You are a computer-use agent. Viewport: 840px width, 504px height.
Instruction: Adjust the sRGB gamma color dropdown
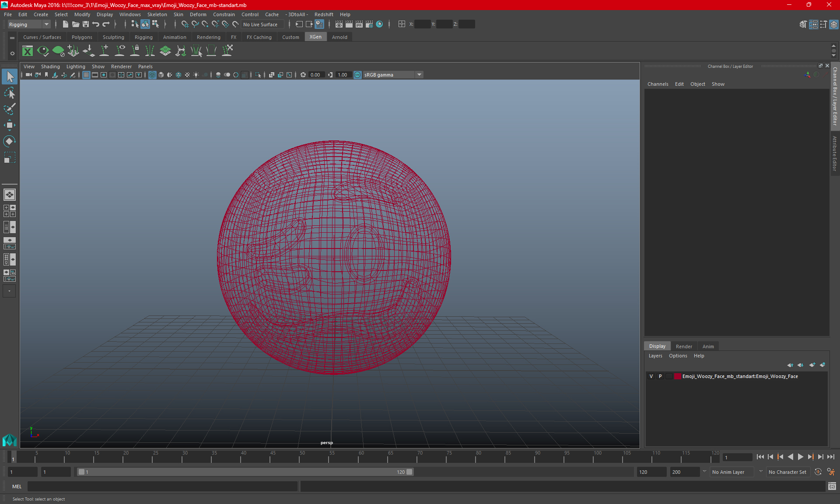[420, 74]
